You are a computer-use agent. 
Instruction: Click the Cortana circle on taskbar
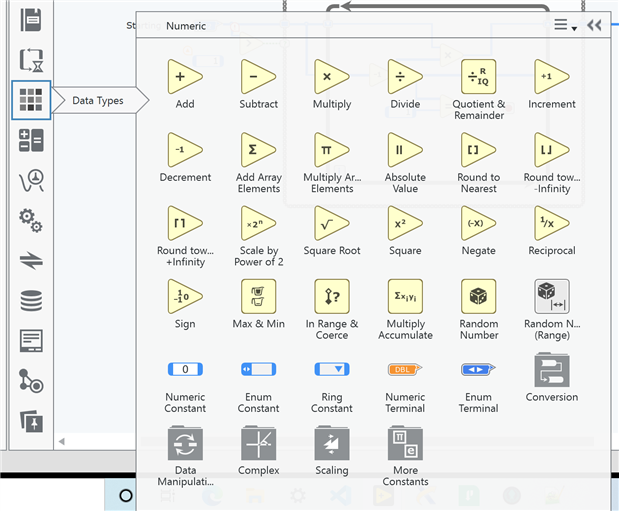coord(126,495)
